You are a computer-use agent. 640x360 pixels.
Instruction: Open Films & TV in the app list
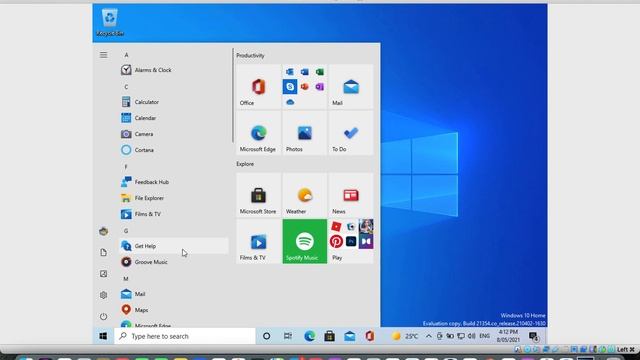174,214
